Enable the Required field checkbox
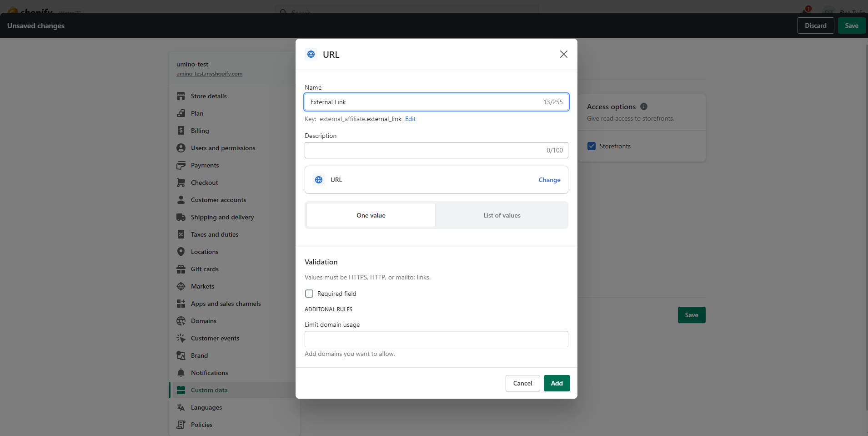 pos(309,294)
